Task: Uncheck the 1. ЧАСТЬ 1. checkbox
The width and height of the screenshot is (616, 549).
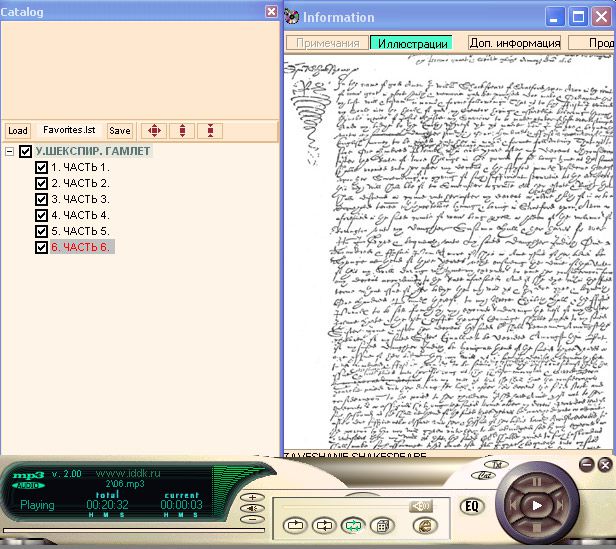Action: (41, 168)
